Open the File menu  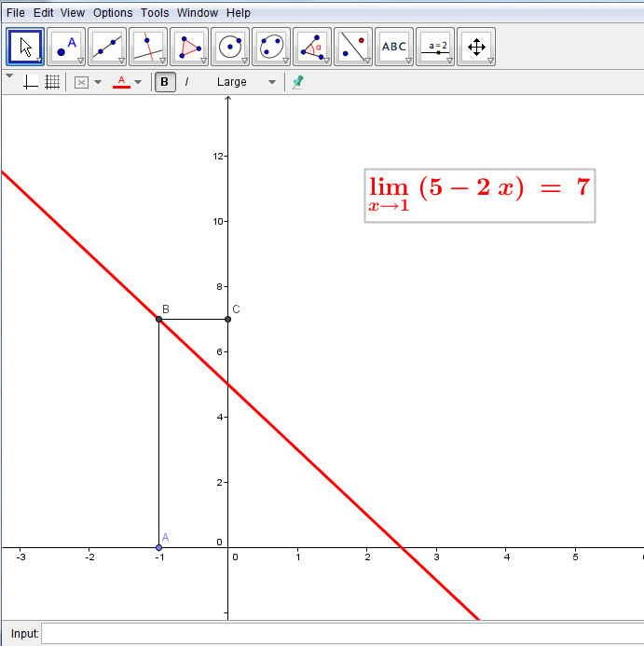pyautogui.click(x=16, y=13)
